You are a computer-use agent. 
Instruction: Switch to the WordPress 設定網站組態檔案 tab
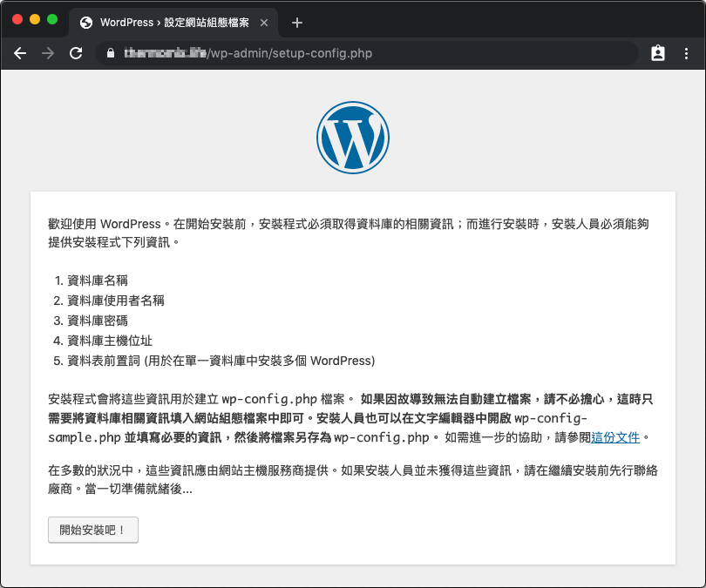(174, 22)
